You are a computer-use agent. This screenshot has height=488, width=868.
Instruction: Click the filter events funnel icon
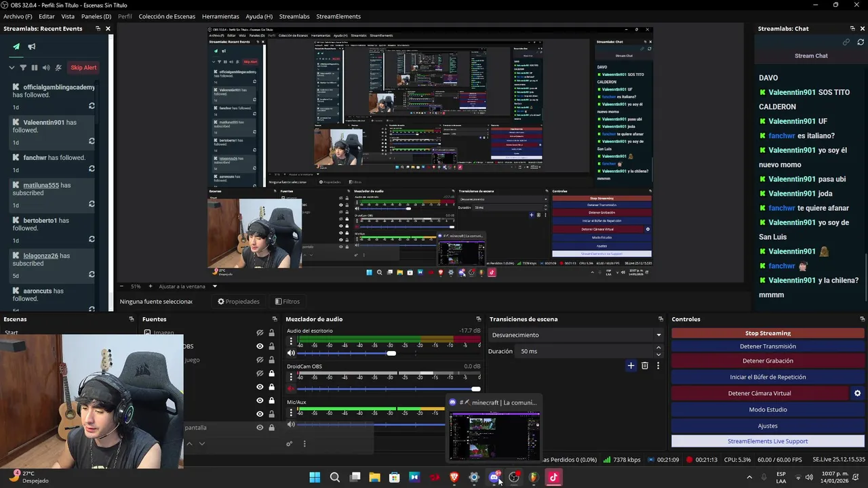(23, 68)
